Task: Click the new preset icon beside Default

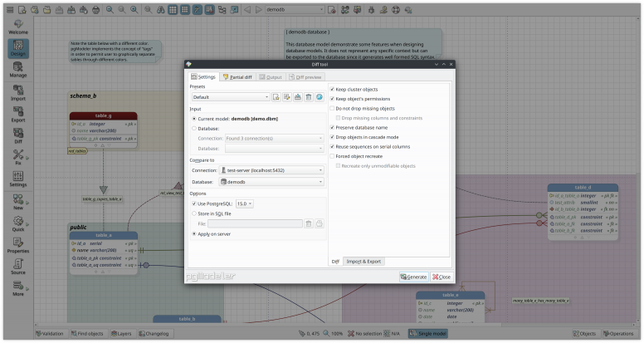Action: pos(276,97)
